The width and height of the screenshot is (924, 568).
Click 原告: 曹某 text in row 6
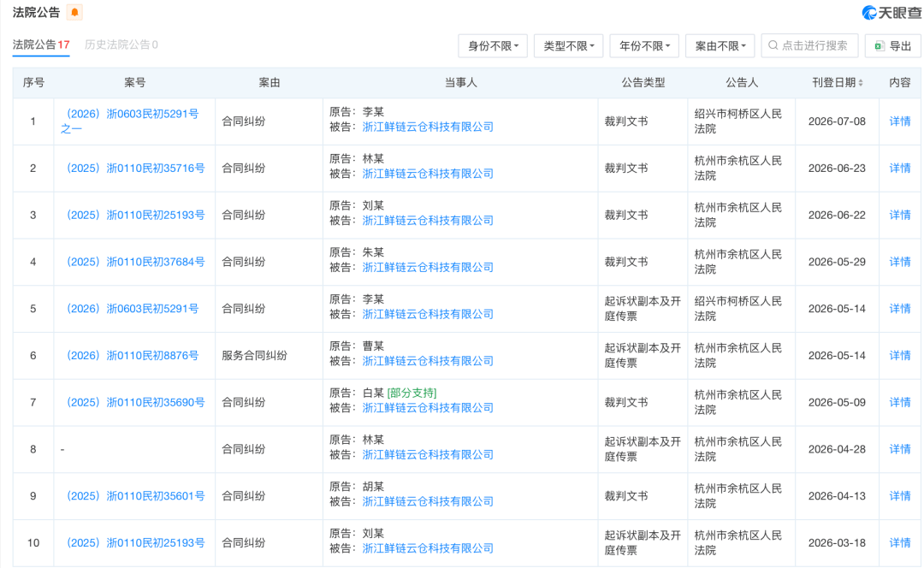coord(357,346)
